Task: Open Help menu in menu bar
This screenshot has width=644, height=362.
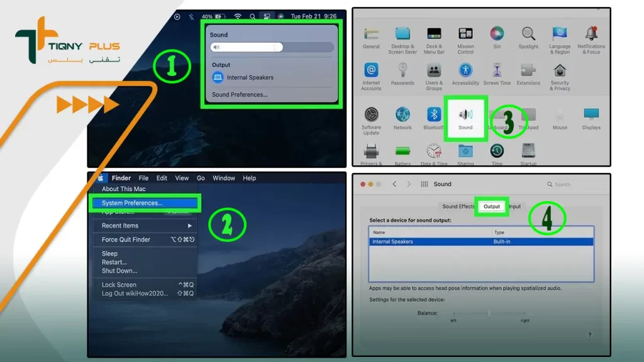Action: tap(249, 178)
